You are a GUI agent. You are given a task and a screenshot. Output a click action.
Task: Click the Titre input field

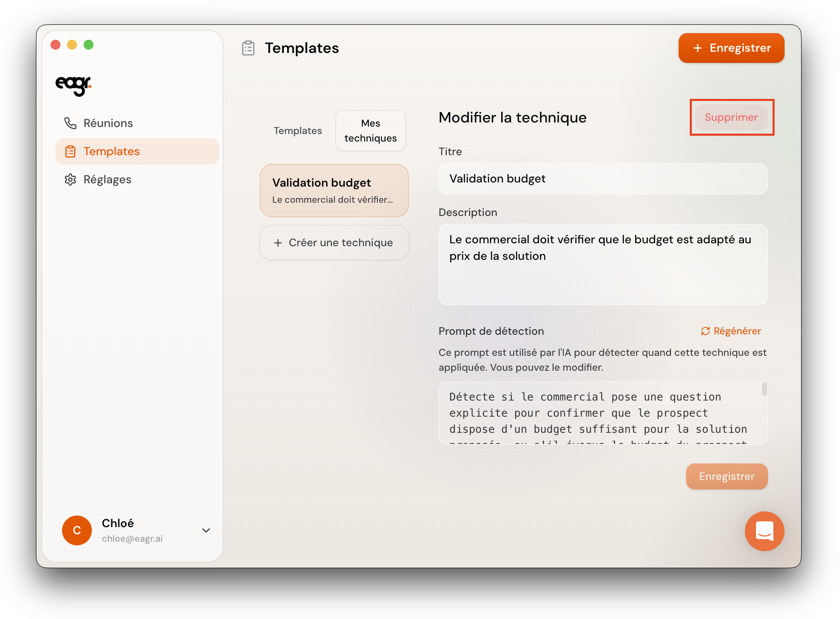[x=603, y=179]
